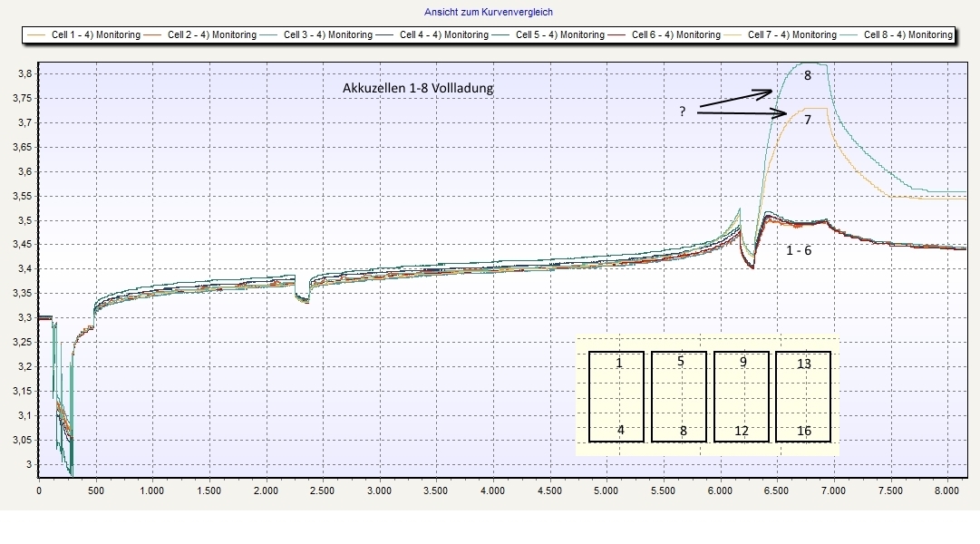The image size is (980, 544).
Task: Select the Akkuzellen 1-8 Vollladung annotation
Action: click(x=419, y=88)
